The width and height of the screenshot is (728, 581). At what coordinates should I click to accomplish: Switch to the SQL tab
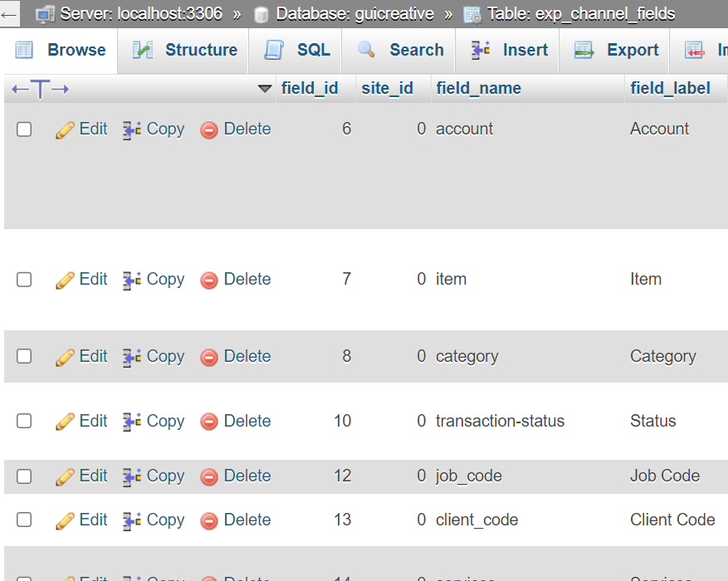tap(297, 50)
